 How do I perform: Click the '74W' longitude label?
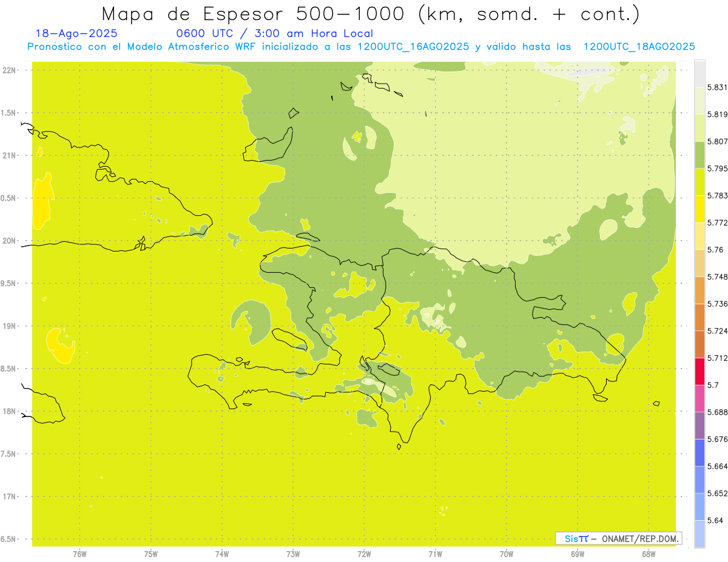coord(222,554)
